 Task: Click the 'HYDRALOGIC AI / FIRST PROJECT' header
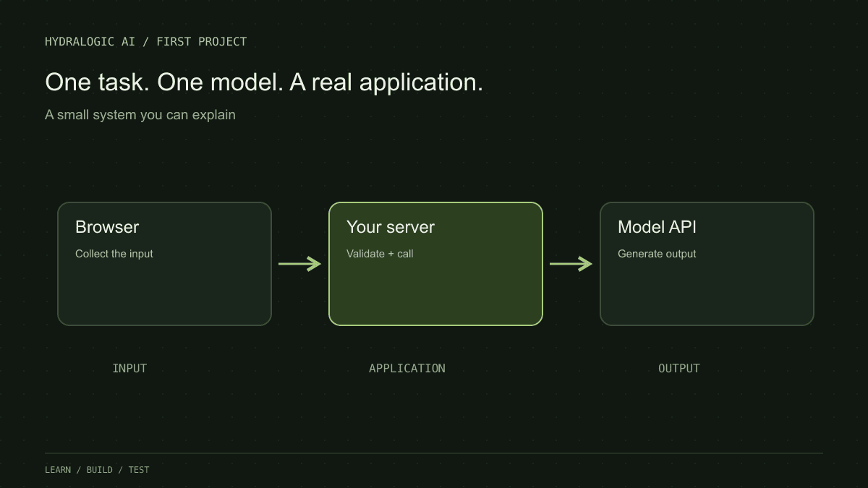145,42
